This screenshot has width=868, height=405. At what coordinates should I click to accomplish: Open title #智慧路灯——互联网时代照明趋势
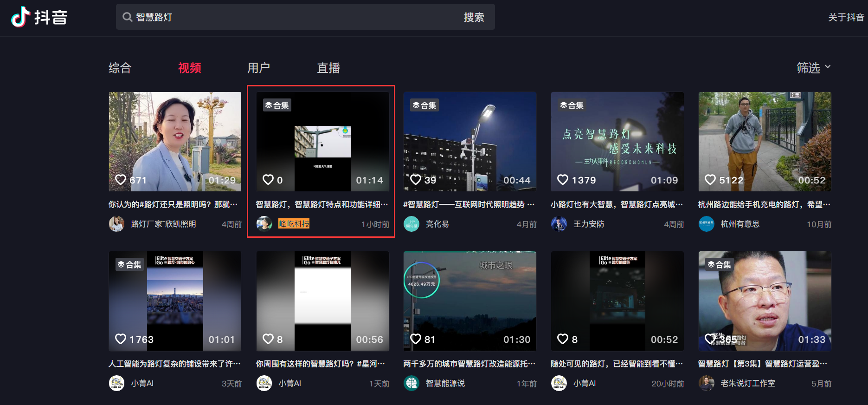click(x=469, y=204)
